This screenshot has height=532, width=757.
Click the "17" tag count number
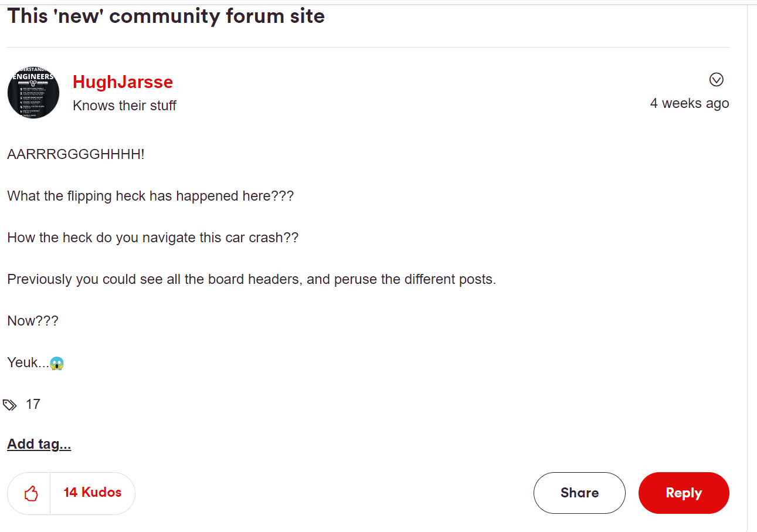(x=33, y=404)
